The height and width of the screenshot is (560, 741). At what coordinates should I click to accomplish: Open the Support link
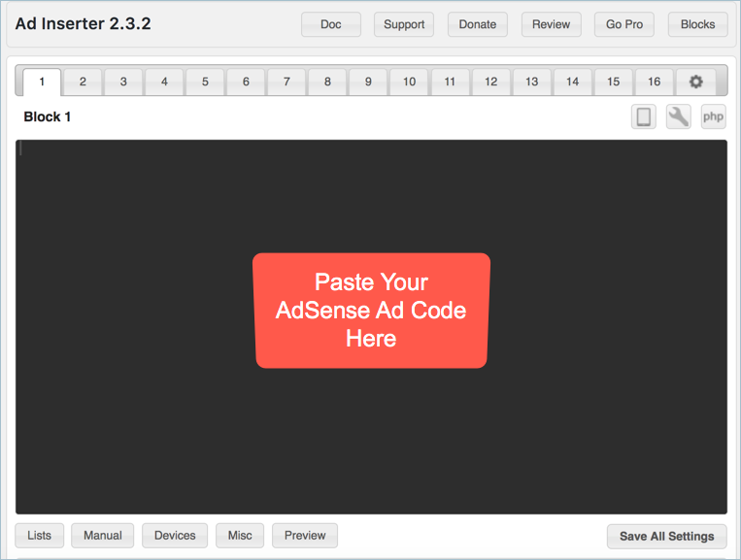pos(404,24)
